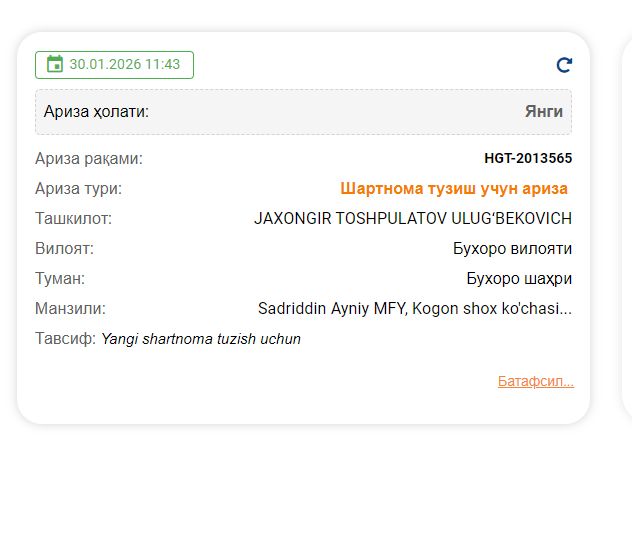Click the Бухоро вилояти region value

[512, 248]
